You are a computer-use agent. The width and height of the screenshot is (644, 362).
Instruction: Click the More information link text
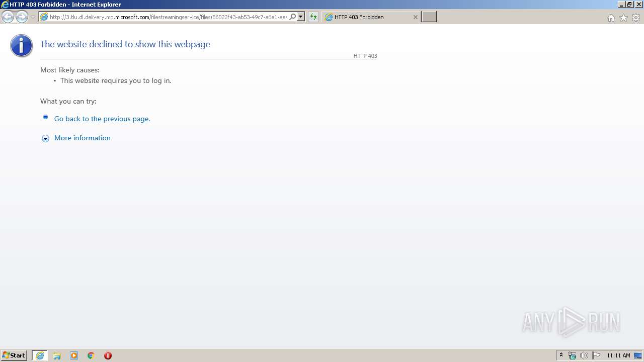pos(83,138)
